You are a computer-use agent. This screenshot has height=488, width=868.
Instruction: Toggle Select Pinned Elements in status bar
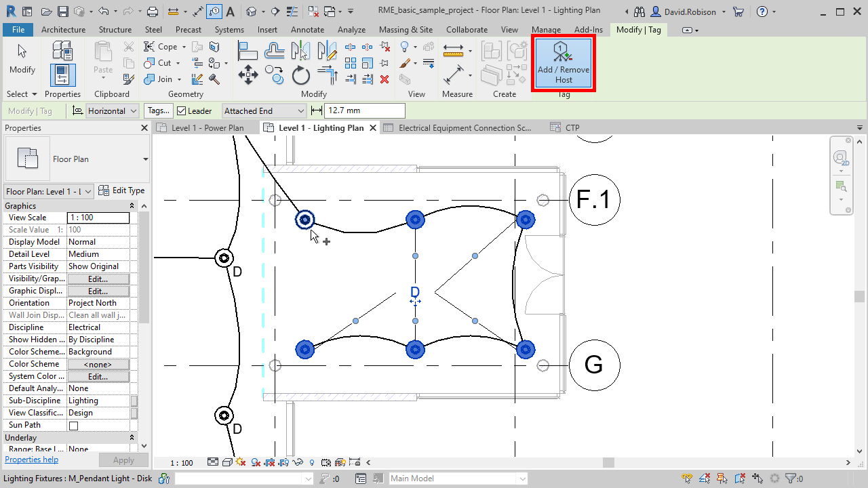721,478
